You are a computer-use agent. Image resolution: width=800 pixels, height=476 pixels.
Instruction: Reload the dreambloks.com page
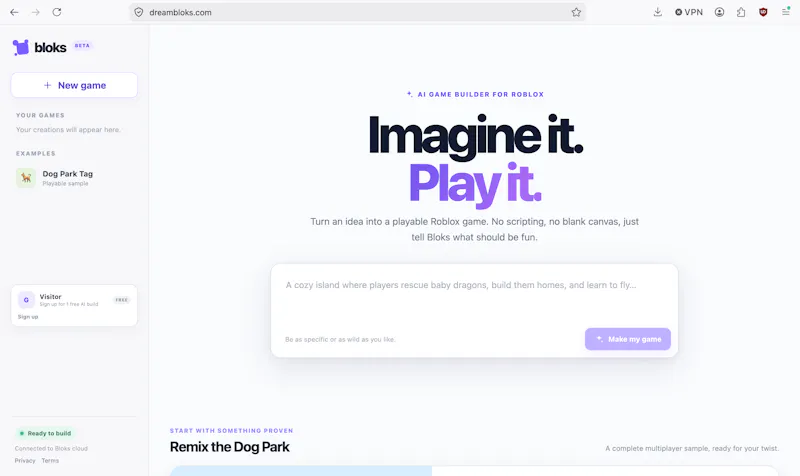click(x=57, y=12)
